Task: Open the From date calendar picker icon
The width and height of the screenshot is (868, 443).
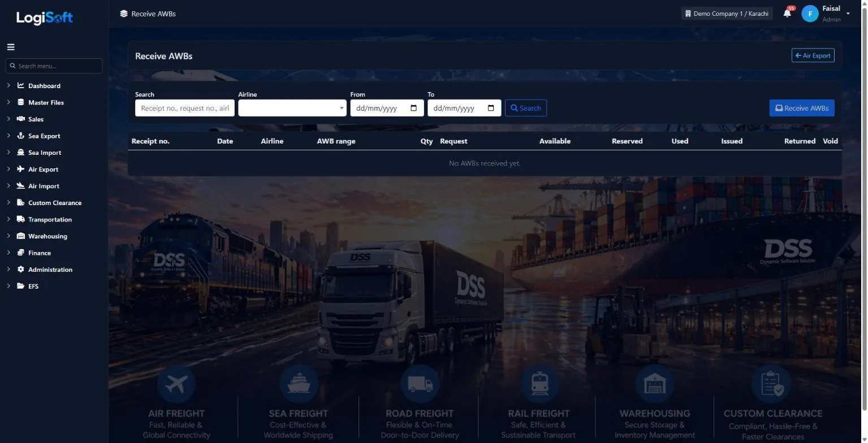Action: (x=413, y=108)
